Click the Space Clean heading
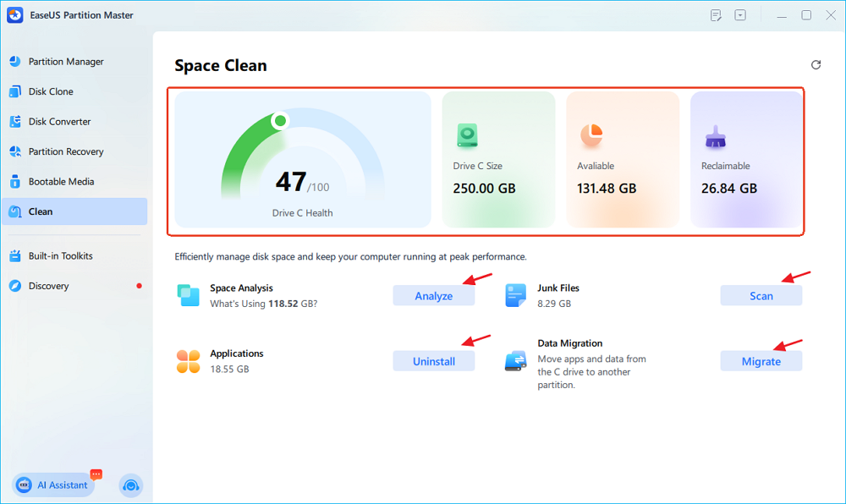 [221, 65]
